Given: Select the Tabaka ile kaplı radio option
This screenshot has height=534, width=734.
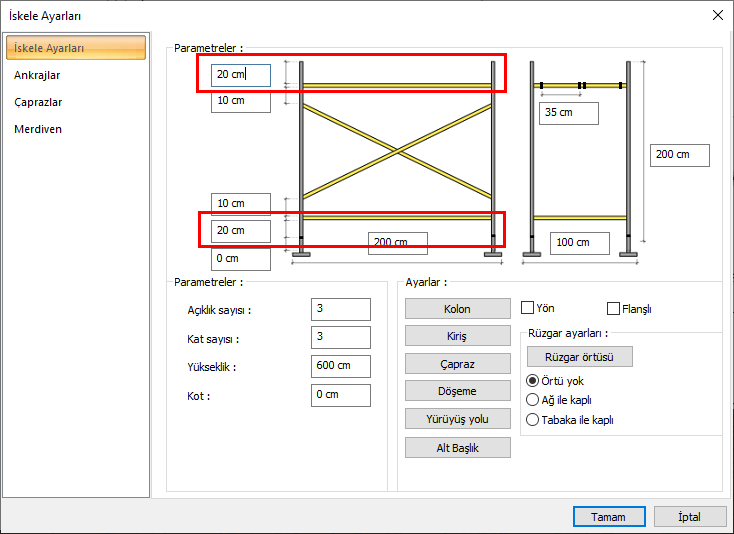Looking at the screenshot, I should pos(532,419).
